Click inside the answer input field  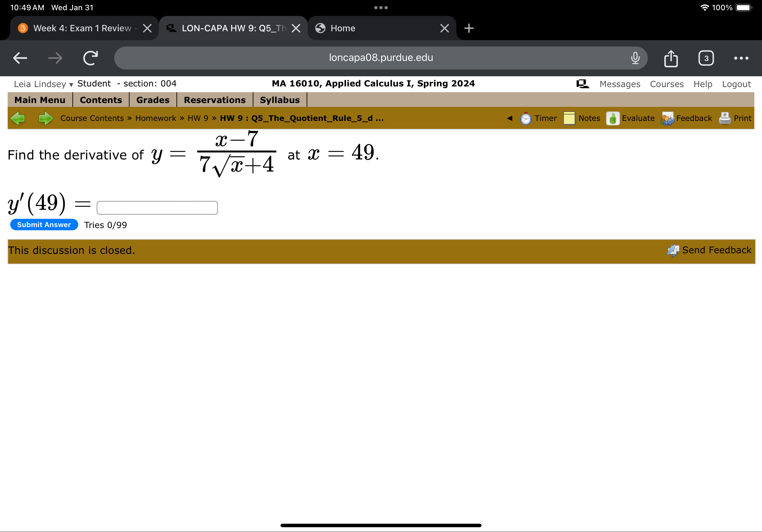[x=157, y=207]
